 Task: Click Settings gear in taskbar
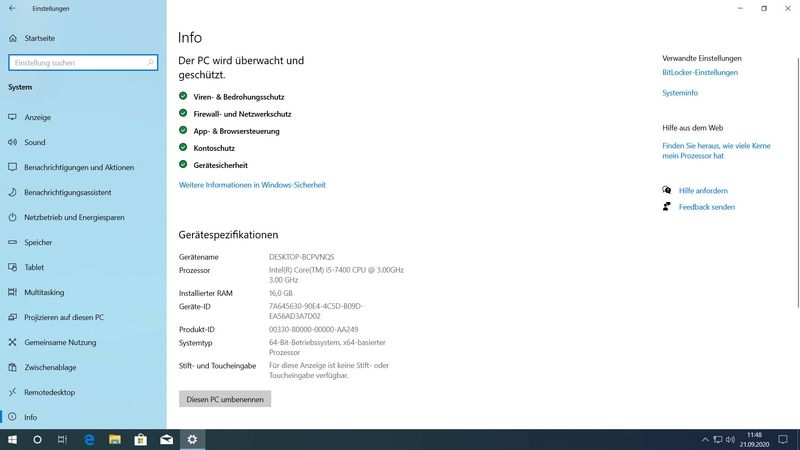(192, 439)
